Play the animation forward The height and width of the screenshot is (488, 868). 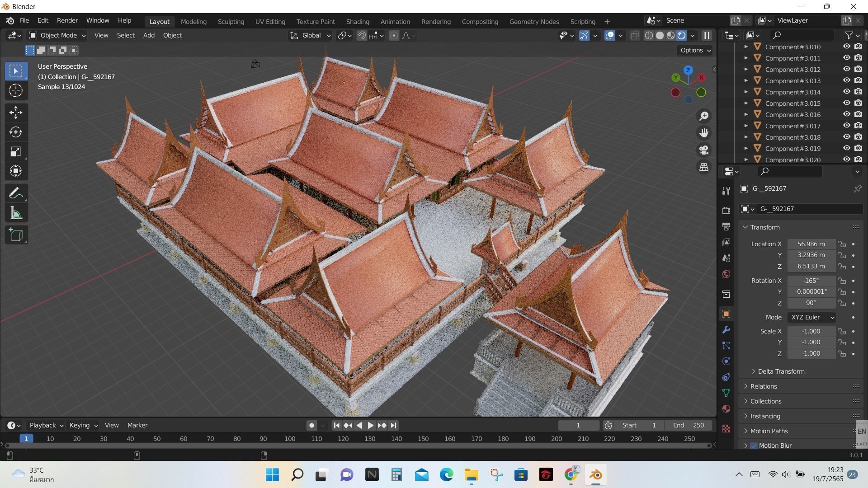pos(370,425)
